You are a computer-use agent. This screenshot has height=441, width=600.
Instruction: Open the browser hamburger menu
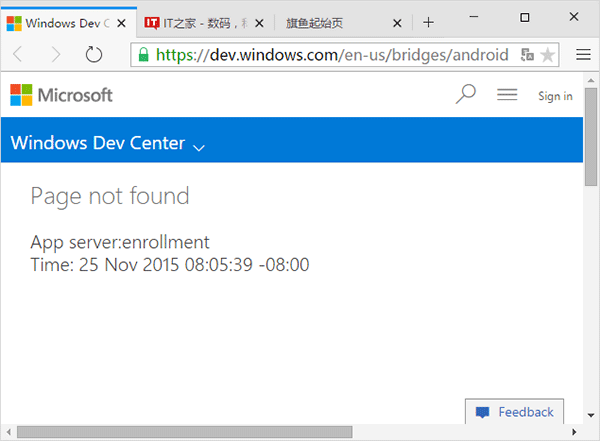click(x=583, y=55)
